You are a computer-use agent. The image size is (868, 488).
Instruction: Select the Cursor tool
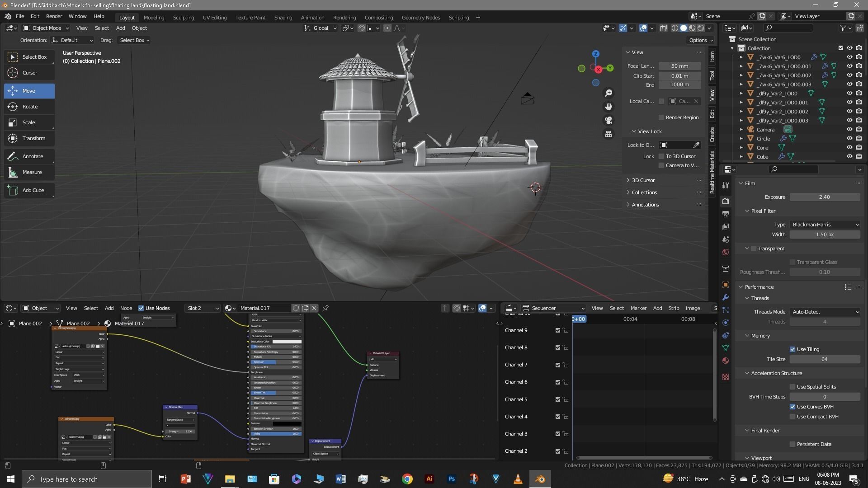[29, 73]
